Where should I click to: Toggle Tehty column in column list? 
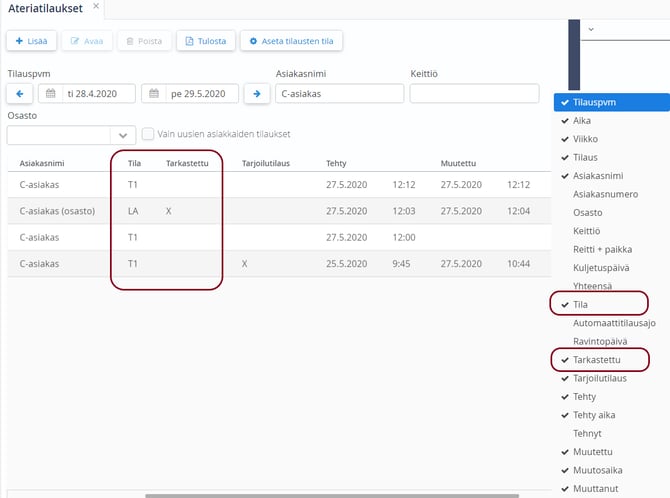[x=612, y=396]
